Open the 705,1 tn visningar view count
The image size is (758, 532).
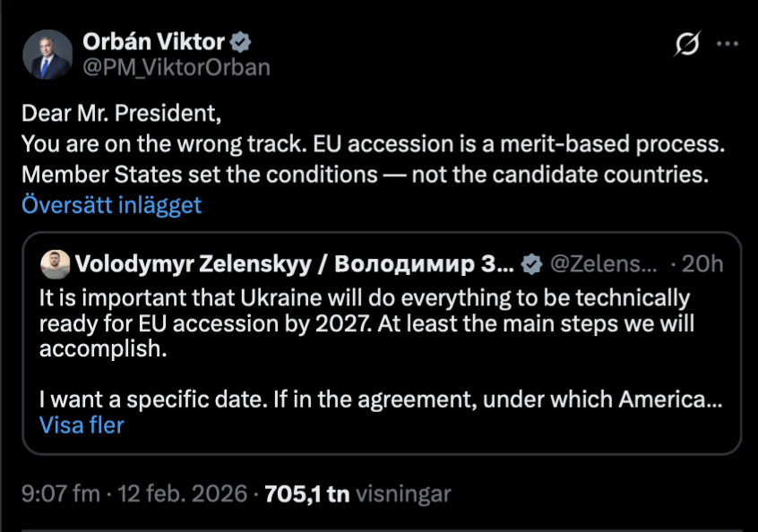pyautogui.click(x=358, y=493)
